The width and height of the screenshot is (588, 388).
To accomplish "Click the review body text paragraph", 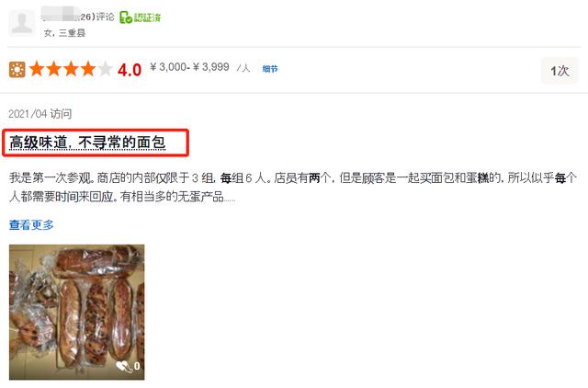I will [293, 187].
